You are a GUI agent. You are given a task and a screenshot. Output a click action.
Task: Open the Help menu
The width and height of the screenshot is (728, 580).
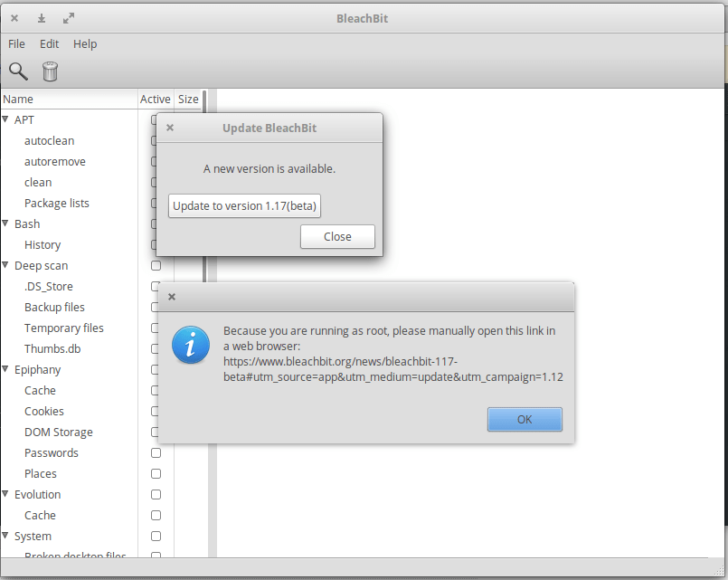click(x=84, y=43)
